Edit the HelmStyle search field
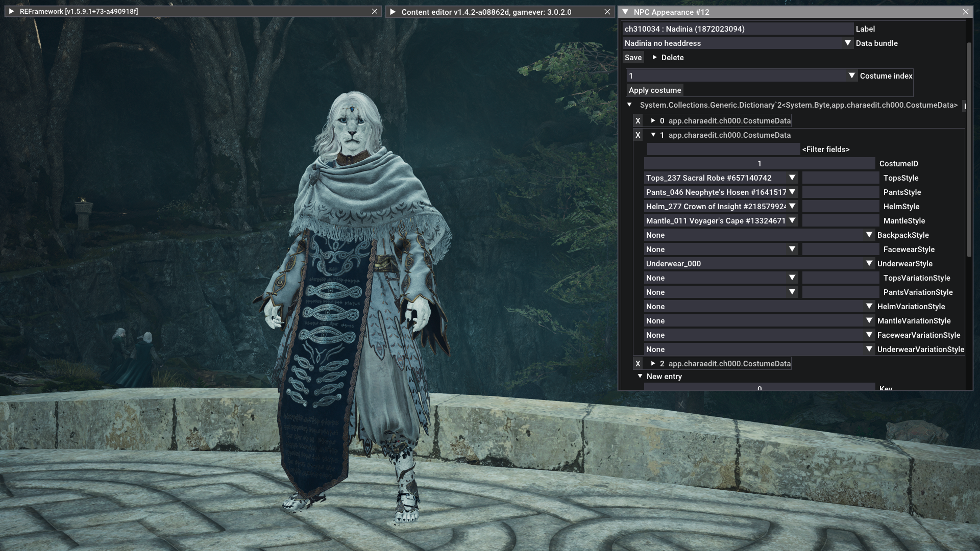Image resolution: width=980 pixels, height=551 pixels. (841, 207)
